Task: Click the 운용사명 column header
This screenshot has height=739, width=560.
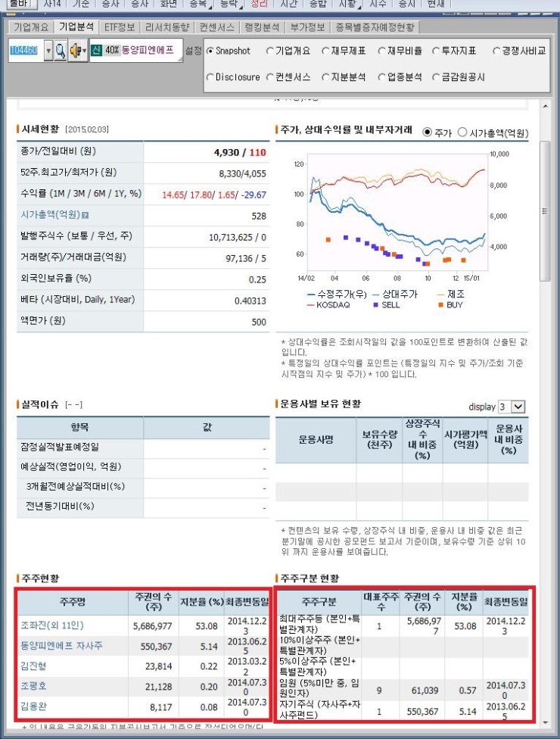Action: tap(316, 440)
